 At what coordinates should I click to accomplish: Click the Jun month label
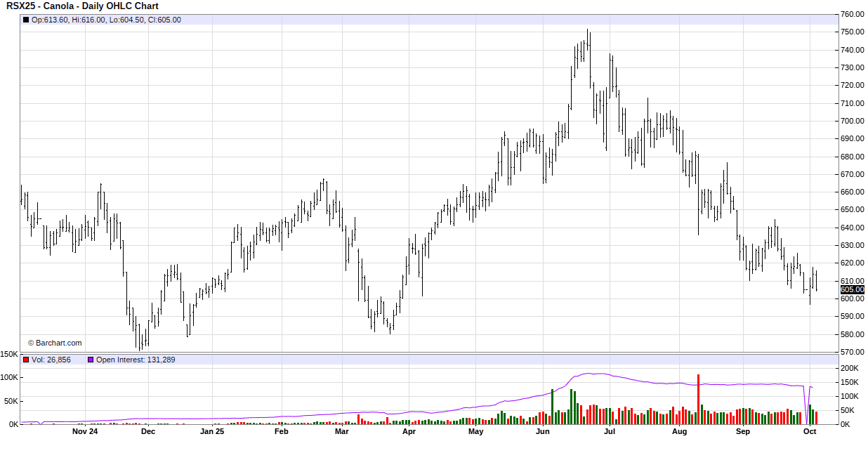click(542, 432)
